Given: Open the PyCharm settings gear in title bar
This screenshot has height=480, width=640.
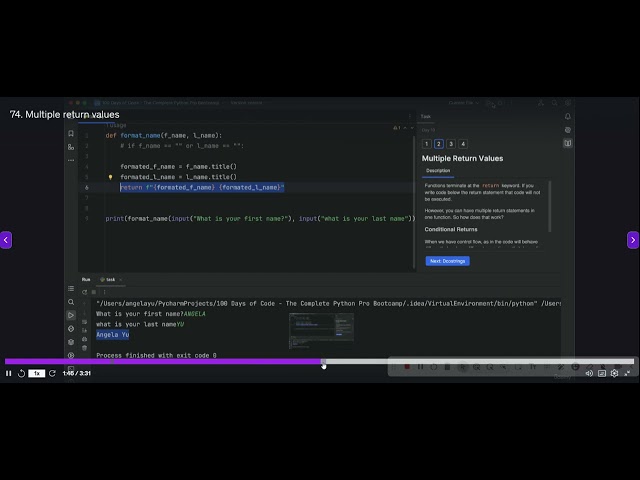Looking at the screenshot, I should [x=568, y=103].
